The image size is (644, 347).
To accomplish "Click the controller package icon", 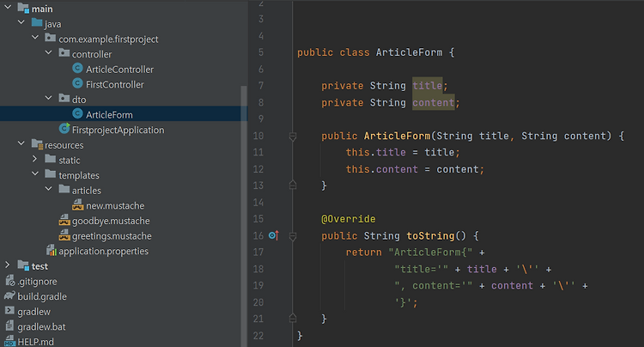I will pyautogui.click(x=64, y=52).
